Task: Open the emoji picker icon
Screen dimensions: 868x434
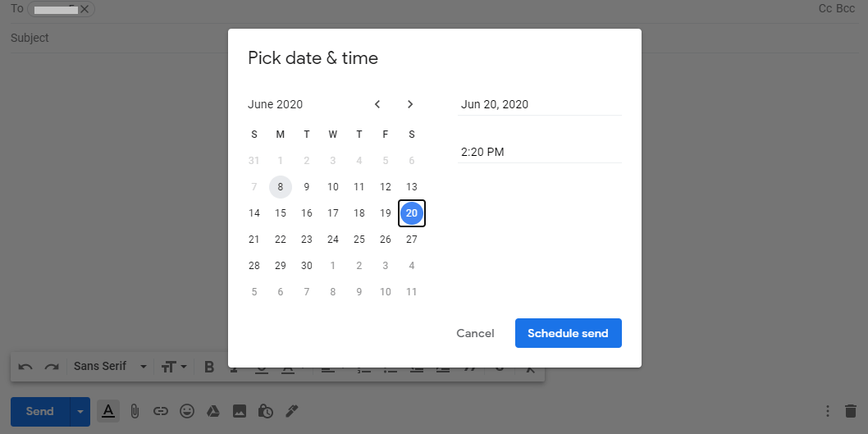Action: pos(187,411)
